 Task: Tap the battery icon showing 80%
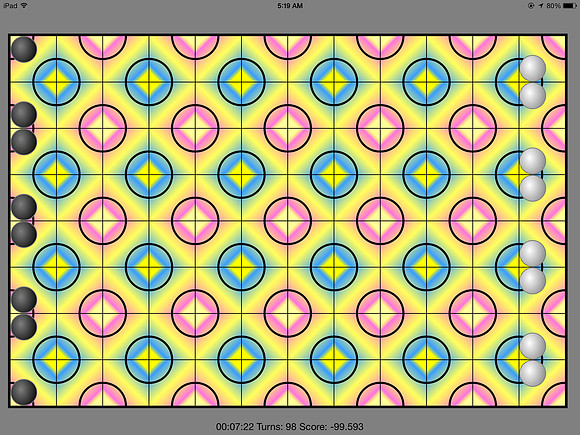pyautogui.click(x=570, y=6)
